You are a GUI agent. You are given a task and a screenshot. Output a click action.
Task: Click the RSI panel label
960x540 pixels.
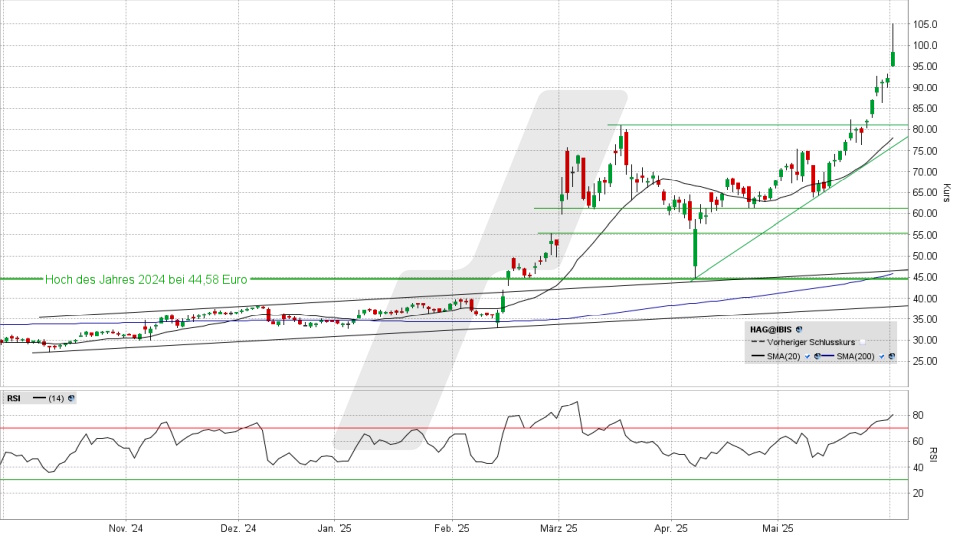(x=13, y=399)
